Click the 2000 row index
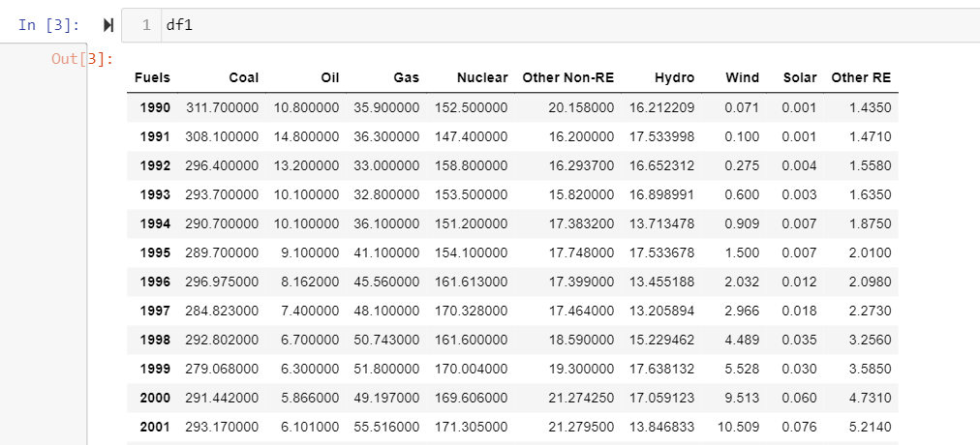Image resolution: width=980 pixels, height=445 pixels. click(x=155, y=398)
